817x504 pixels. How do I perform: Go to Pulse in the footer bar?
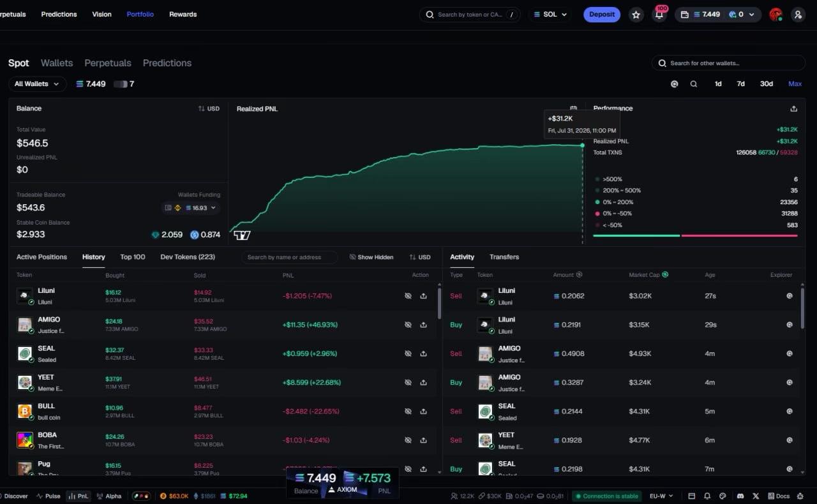click(49, 496)
